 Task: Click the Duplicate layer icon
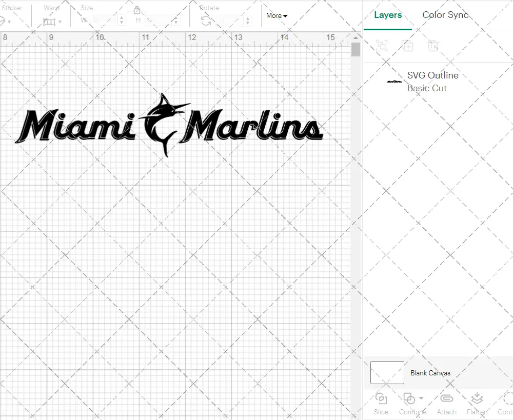click(408, 46)
